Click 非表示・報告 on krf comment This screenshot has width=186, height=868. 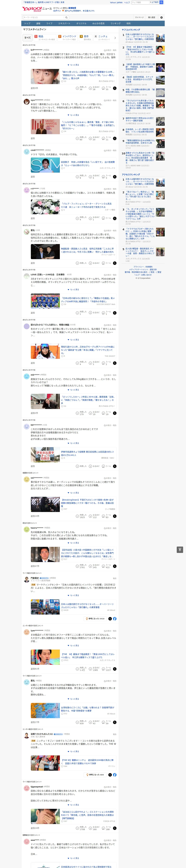110,50
